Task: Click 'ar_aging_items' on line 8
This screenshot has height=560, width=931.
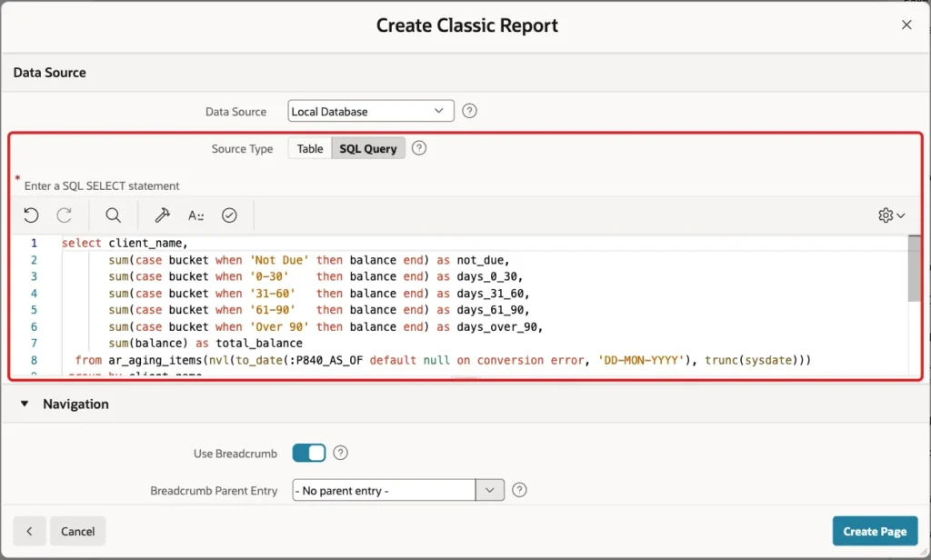Action: (x=155, y=360)
